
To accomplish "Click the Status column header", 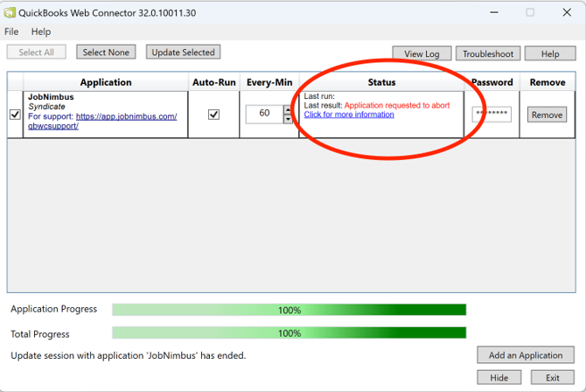I will 381,82.
